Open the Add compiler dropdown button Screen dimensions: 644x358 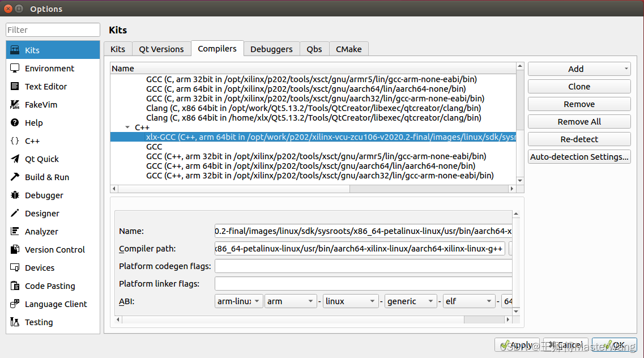click(x=579, y=69)
